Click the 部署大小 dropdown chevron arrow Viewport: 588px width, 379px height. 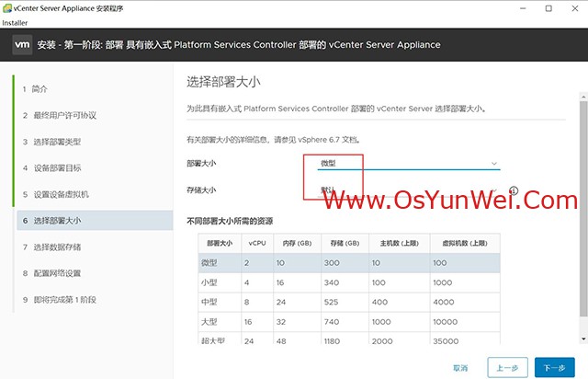coord(494,164)
